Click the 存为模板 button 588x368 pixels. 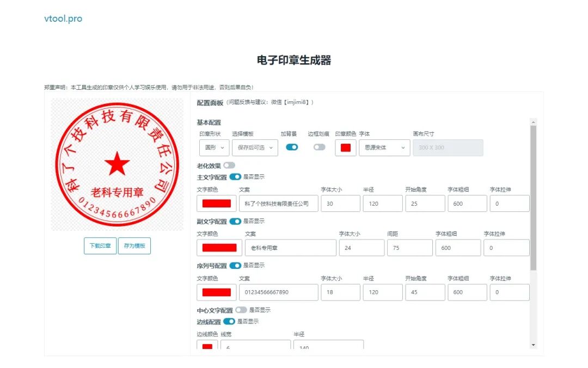coord(134,246)
